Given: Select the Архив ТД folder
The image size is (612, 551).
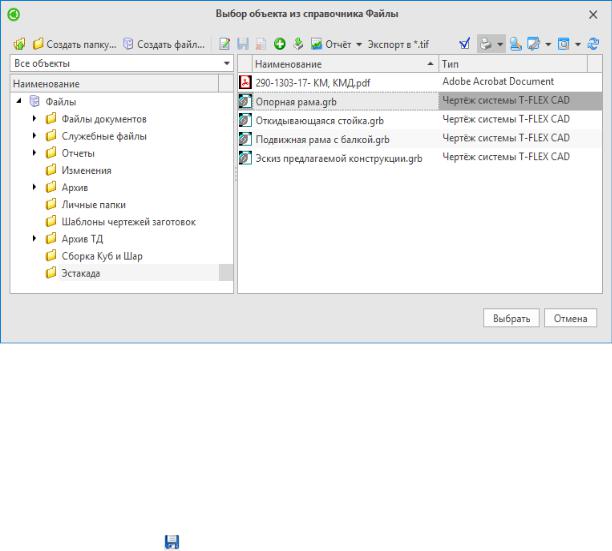Looking at the screenshot, I should (82, 239).
